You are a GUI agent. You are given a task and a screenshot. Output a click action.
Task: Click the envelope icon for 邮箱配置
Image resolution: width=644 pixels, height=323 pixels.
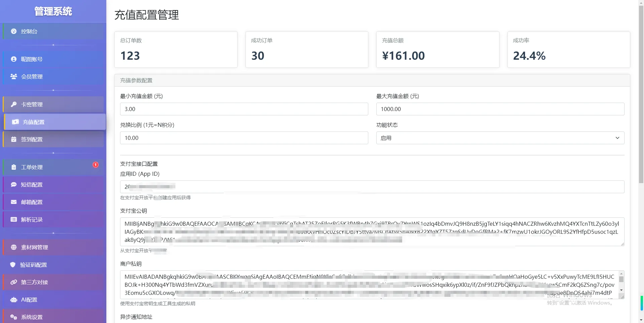pos(14,202)
